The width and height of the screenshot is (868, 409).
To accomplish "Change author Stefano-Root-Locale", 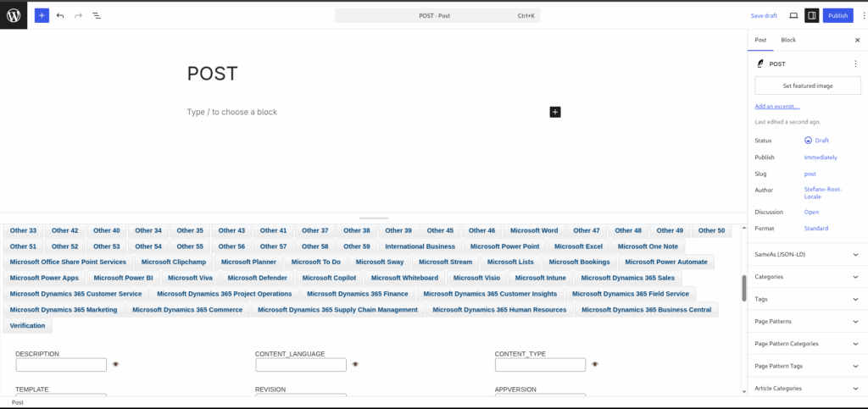I will (823, 193).
